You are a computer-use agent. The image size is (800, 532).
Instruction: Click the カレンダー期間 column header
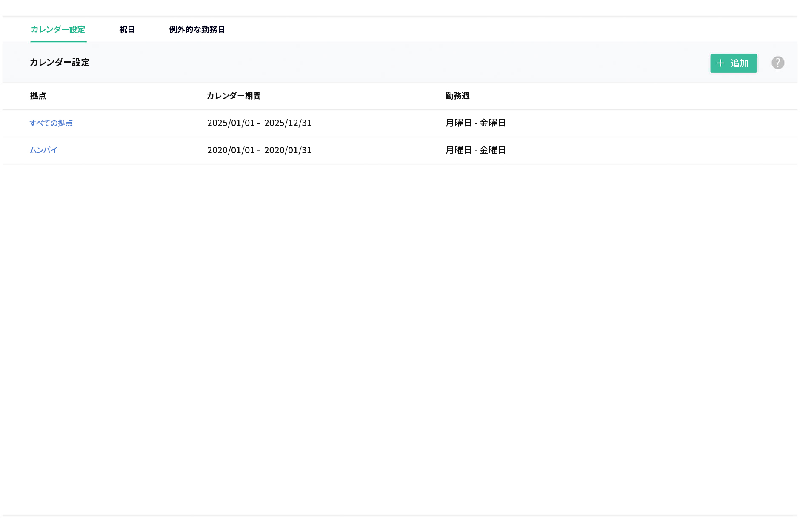(234, 96)
